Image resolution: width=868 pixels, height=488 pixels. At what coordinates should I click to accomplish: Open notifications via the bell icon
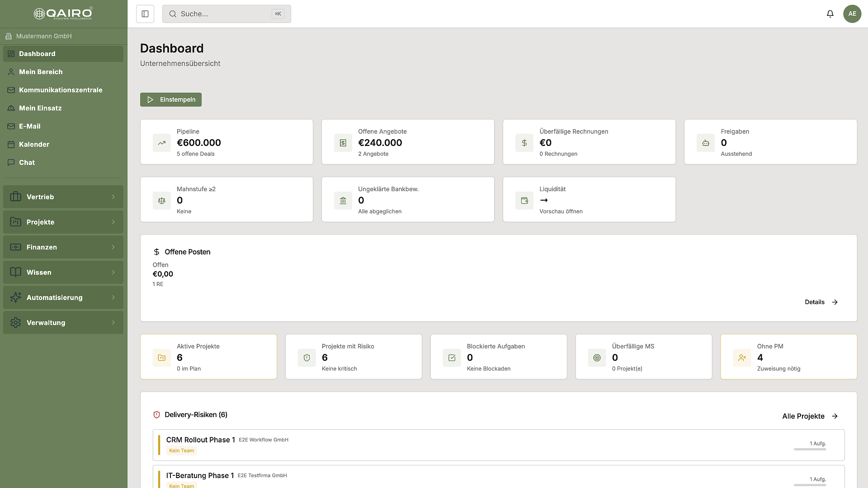coord(830,14)
